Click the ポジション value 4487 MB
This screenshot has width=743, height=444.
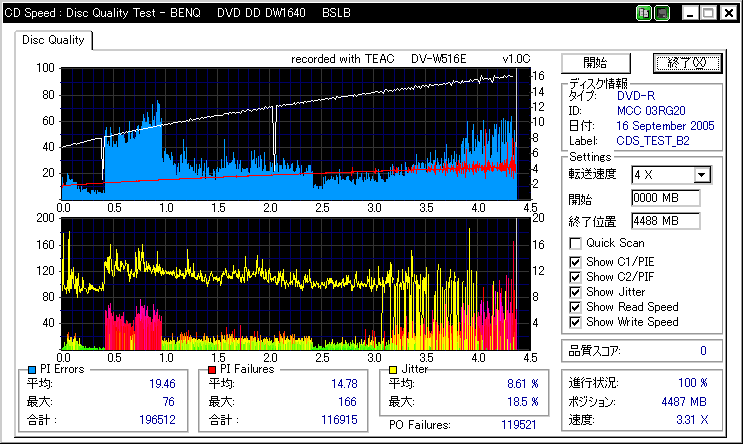tap(684, 402)
